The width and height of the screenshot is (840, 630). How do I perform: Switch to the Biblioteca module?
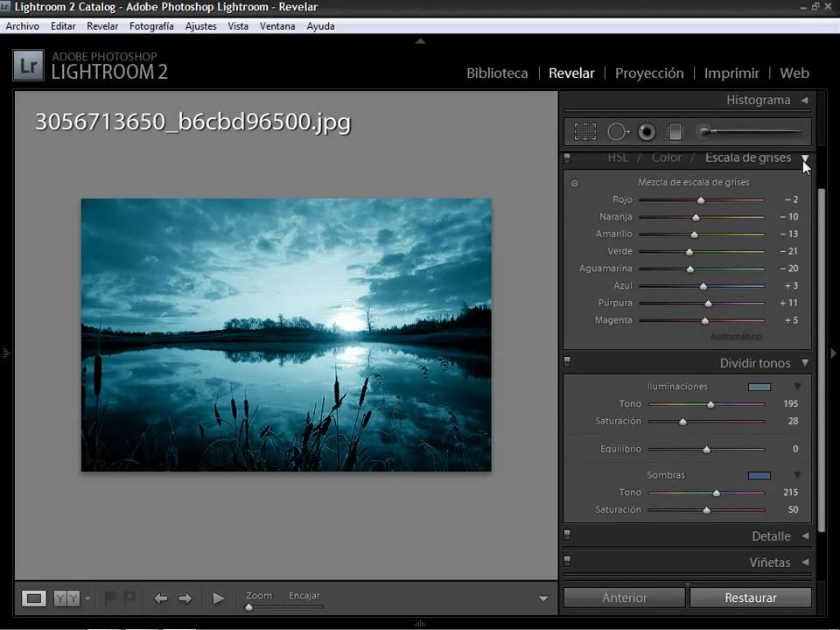point(497,73)
